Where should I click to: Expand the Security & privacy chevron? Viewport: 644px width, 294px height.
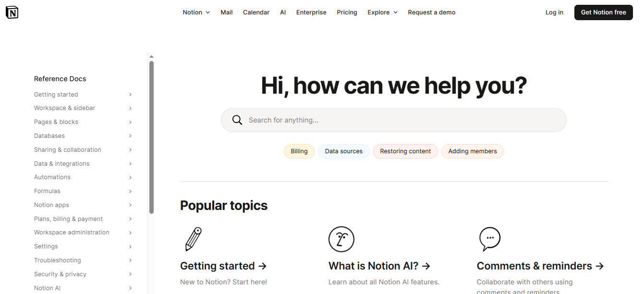(130, 274)
